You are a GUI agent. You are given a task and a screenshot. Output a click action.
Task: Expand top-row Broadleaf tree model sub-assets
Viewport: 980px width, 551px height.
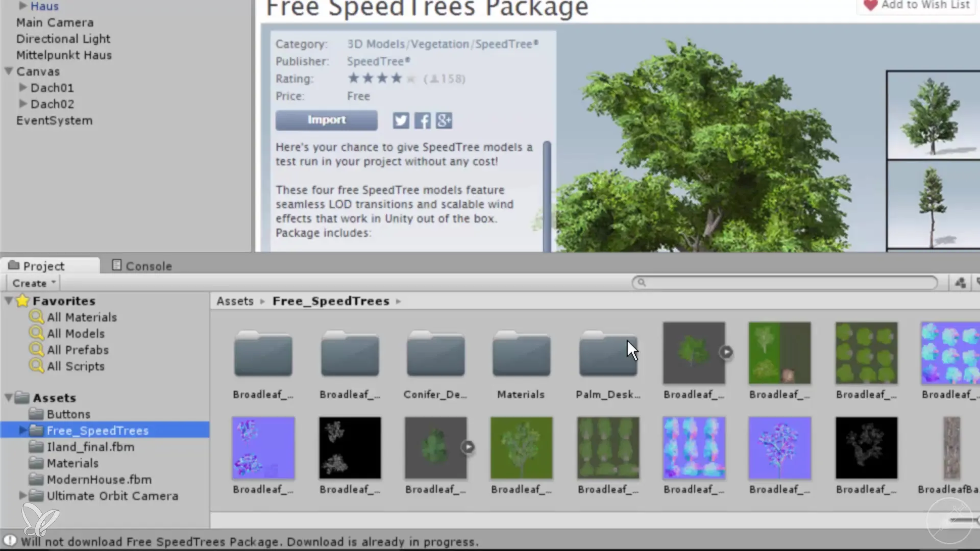(726, 352)
